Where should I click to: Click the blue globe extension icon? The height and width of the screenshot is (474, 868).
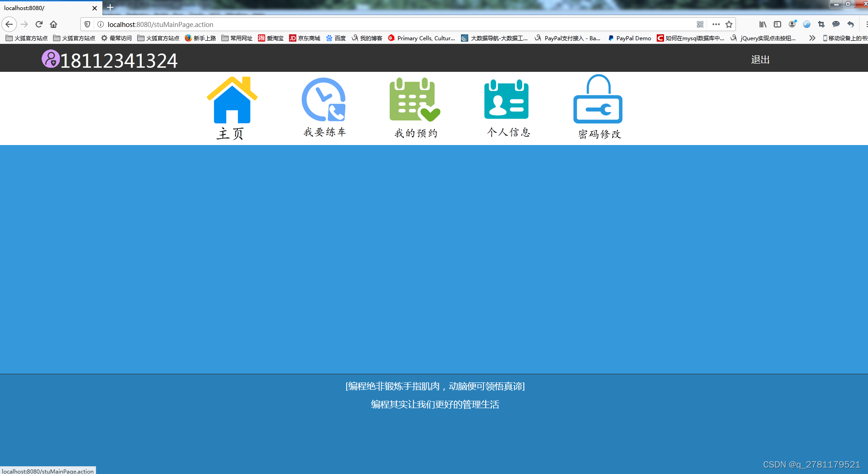pyautogui.click(x=807, y=24)
